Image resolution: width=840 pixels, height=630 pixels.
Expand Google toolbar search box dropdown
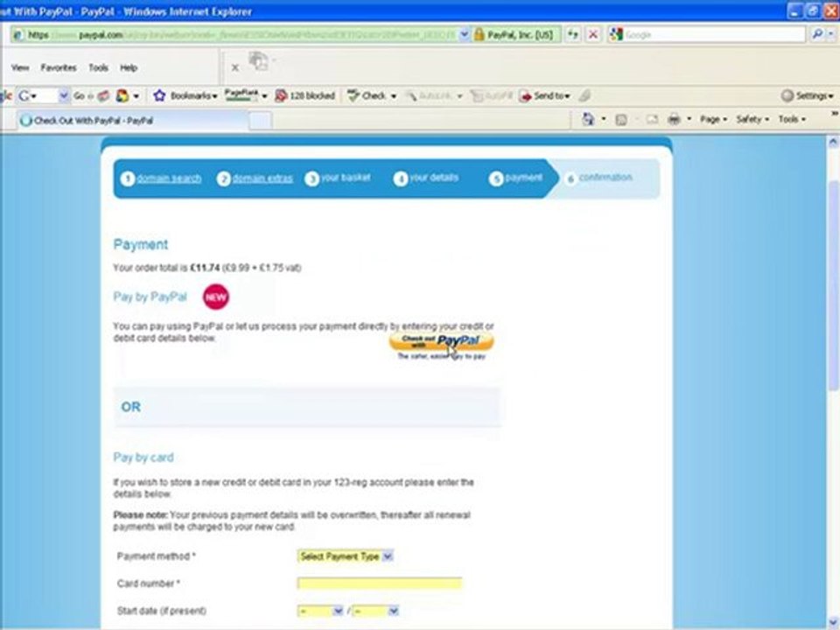(x=64, y=96)
